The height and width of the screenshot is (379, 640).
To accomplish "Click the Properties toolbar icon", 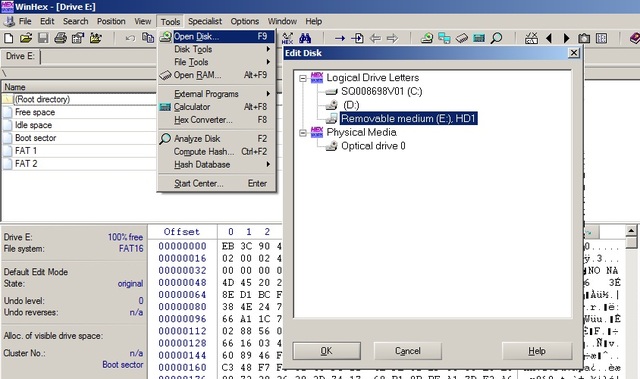I will click(x=78, y=38).
